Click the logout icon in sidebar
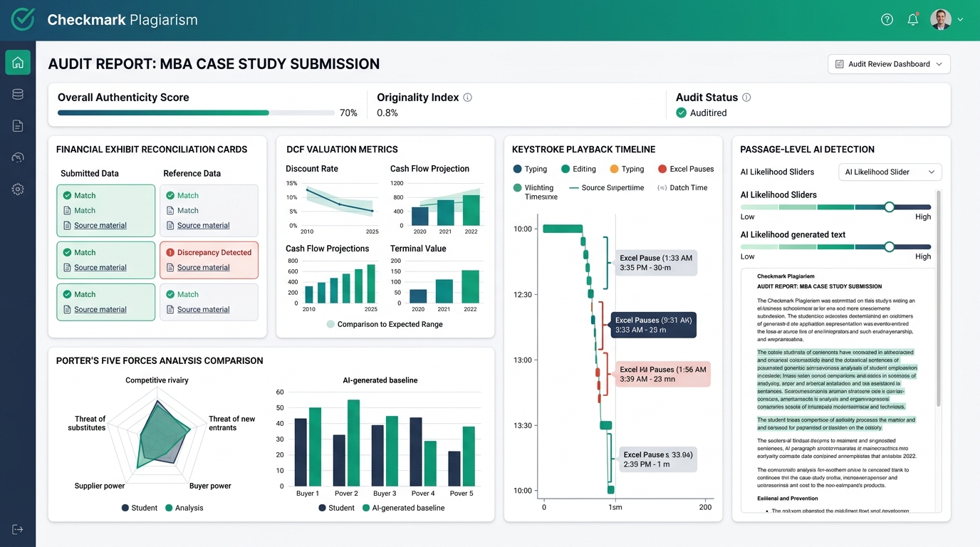Image resolution: width=980 pixels, height=547 pixels. [x=18, y=529]
